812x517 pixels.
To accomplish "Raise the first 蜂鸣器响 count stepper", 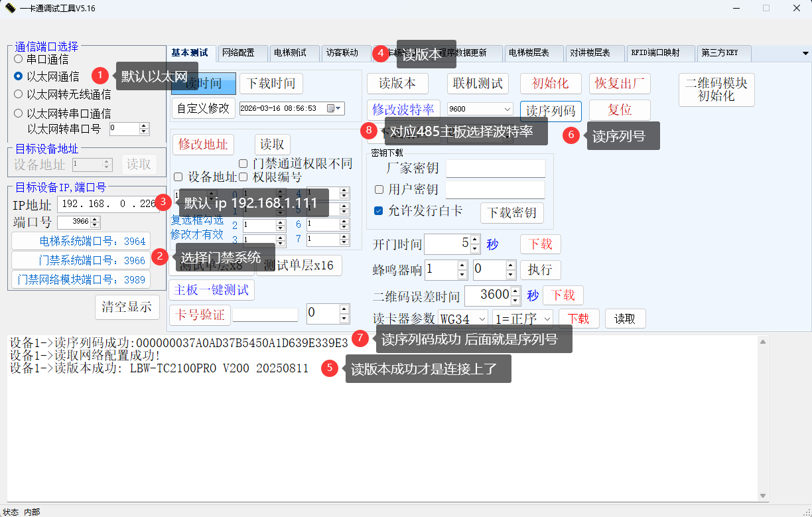I will pos(462,265).
